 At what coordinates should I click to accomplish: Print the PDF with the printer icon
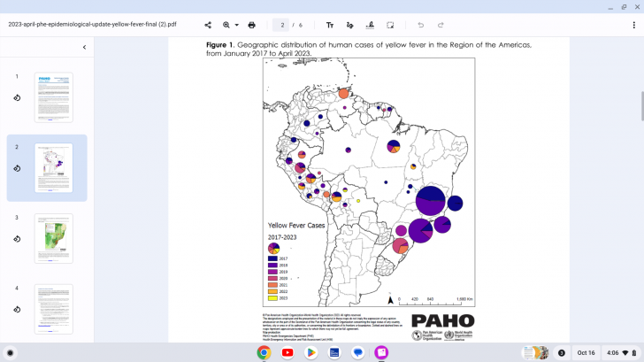[x=252, y=25]
